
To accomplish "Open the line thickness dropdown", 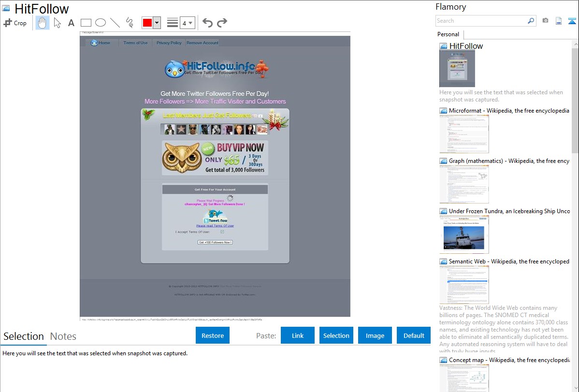I will [x=187, y=23].
